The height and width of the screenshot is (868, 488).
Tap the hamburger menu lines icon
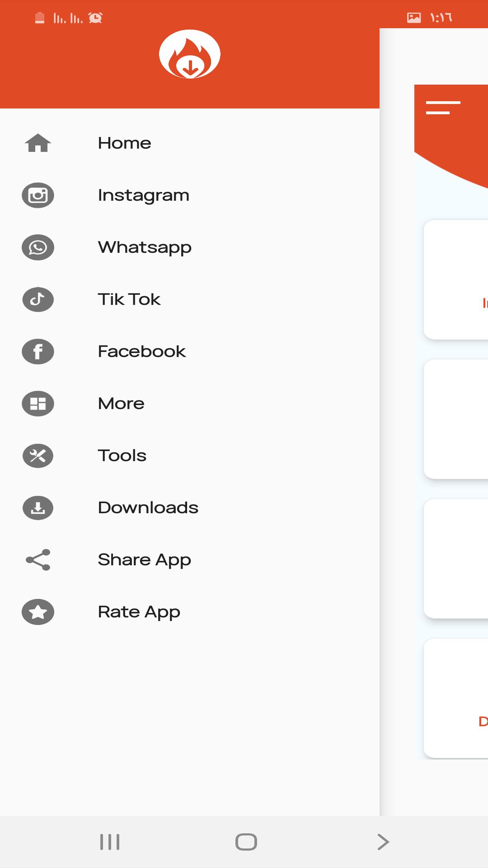(x=443, y=108)
